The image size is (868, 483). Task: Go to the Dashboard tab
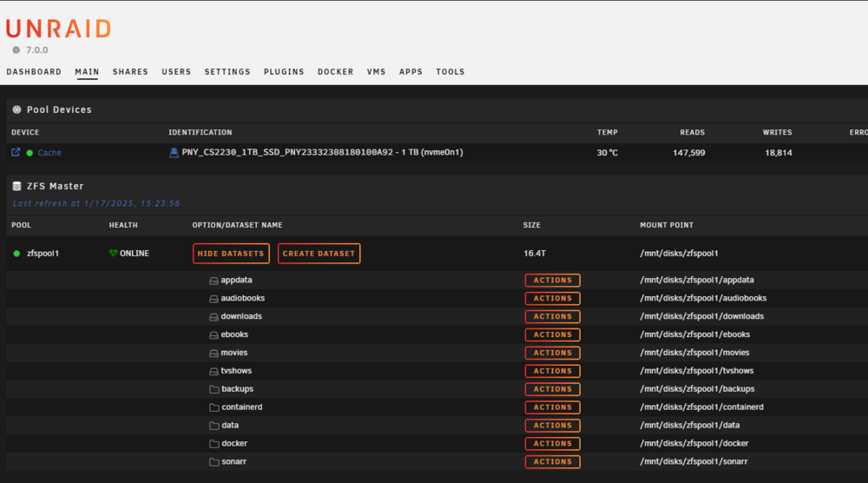point(34,72)
